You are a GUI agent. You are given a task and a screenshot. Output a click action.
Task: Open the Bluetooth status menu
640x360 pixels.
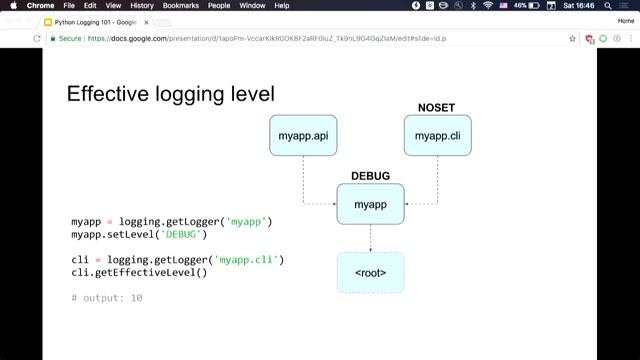pos(473,5)
